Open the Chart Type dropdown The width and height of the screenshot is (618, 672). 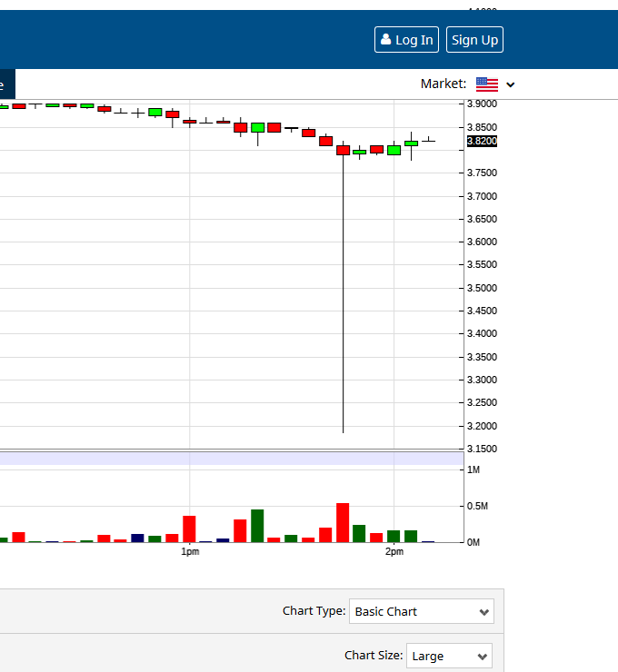(x=421, y=611)
